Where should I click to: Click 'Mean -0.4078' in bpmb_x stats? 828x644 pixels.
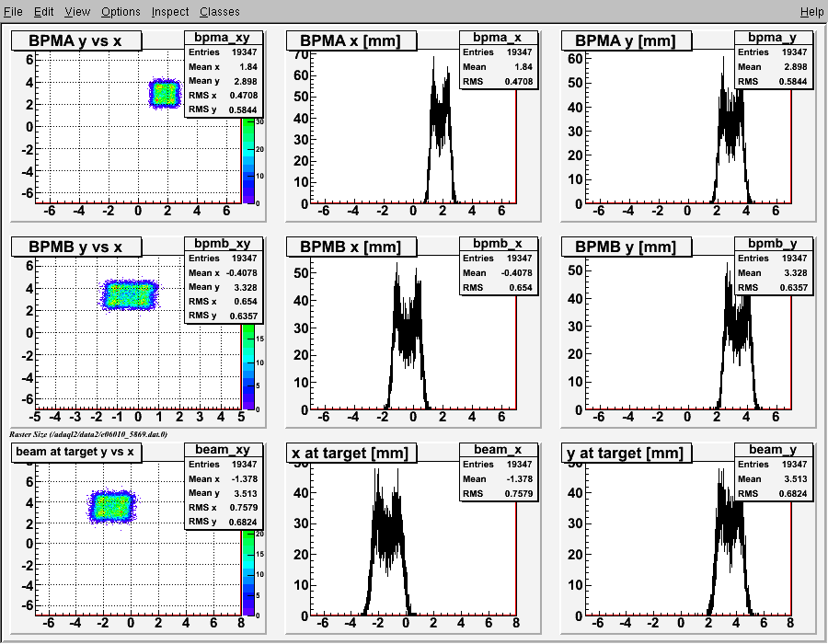coord(498,273)
